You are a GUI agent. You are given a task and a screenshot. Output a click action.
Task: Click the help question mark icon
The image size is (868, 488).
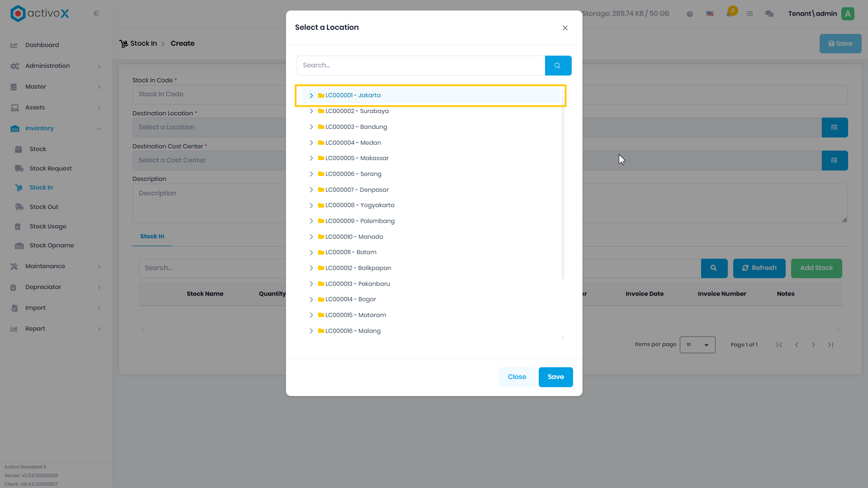689,14
